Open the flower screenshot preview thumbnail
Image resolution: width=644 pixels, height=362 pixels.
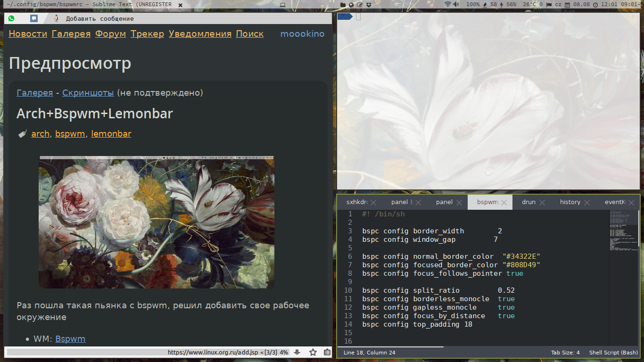point(157,222)
